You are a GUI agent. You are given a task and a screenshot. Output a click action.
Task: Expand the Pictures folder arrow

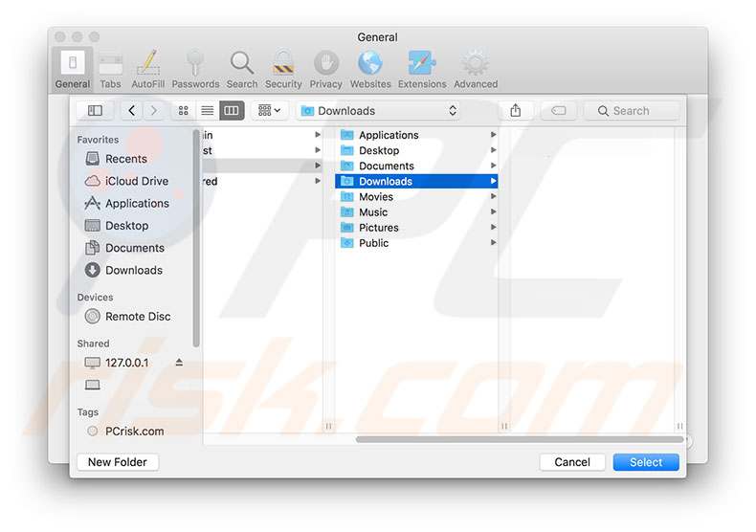pos(493,228)
